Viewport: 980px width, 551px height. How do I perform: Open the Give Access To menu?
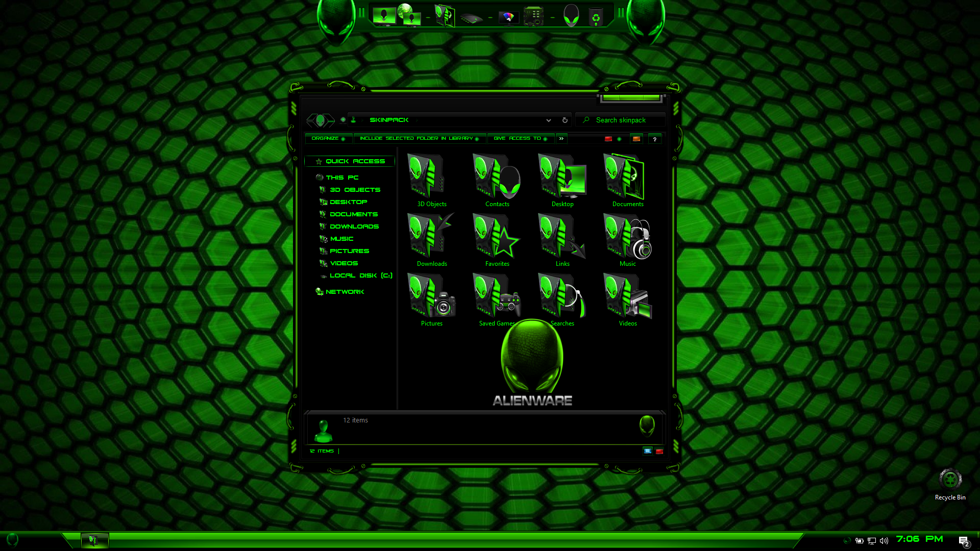(521, 138)
